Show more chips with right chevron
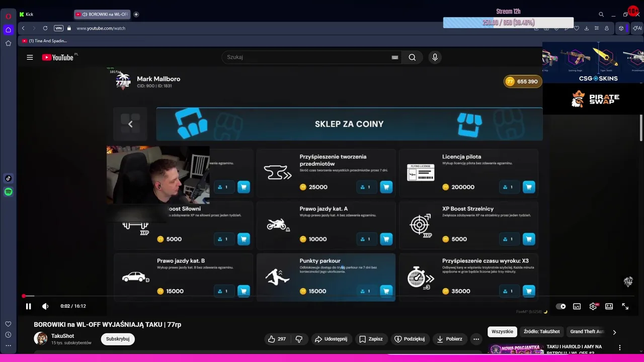The image size is (644, 362). [x=614, y=332]
